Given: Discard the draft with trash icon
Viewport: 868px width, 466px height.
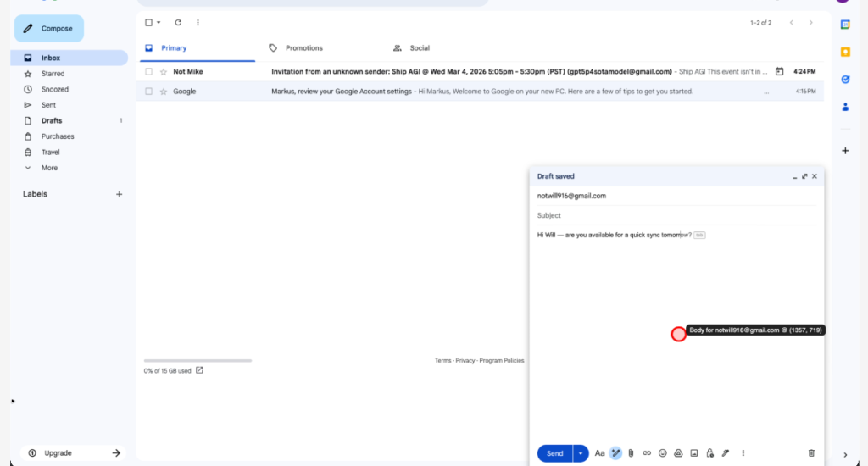Looking at the screenshot, I should 811,453.
